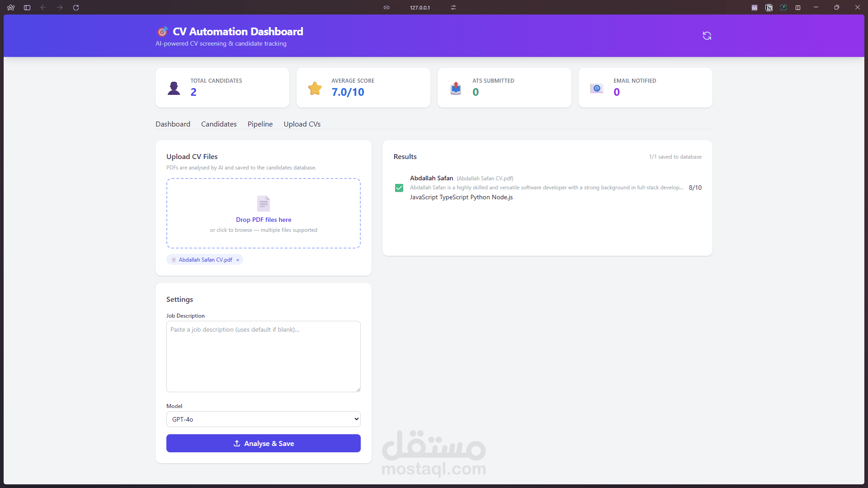Click the refresh icon in dashboard header

coord(707,36)
